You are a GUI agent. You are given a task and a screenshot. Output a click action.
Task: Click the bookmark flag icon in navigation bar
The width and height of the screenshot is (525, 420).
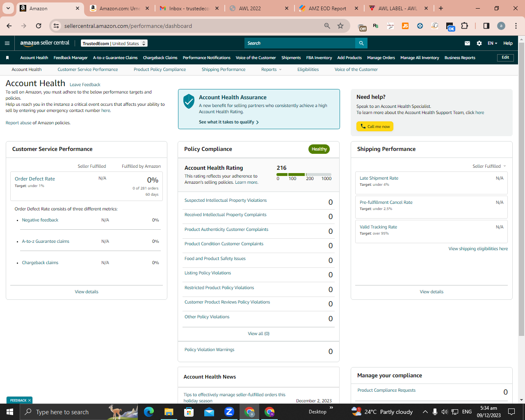[7, 58]
